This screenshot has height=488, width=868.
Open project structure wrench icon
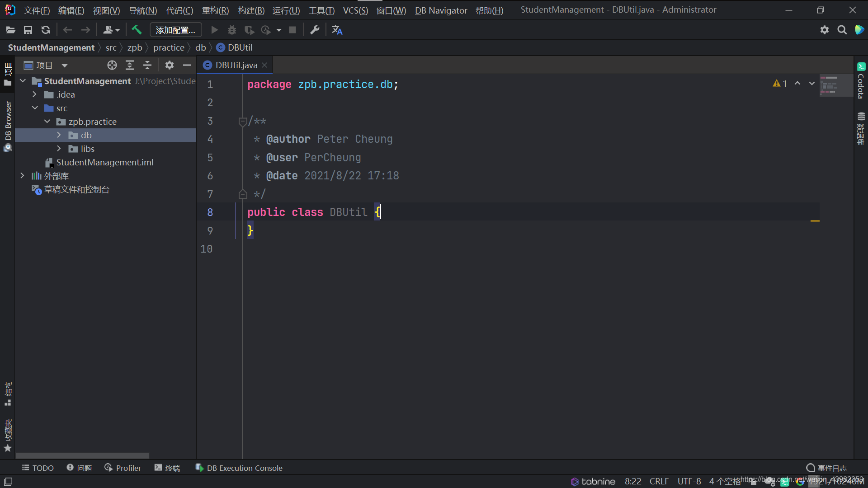pyautogui.click(x=315, y=30)
